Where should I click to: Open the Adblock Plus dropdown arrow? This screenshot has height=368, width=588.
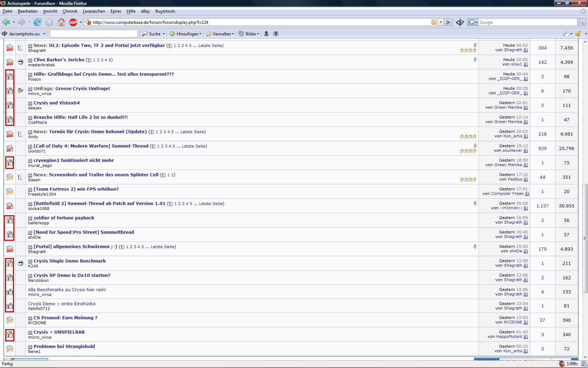coord(81,22)
